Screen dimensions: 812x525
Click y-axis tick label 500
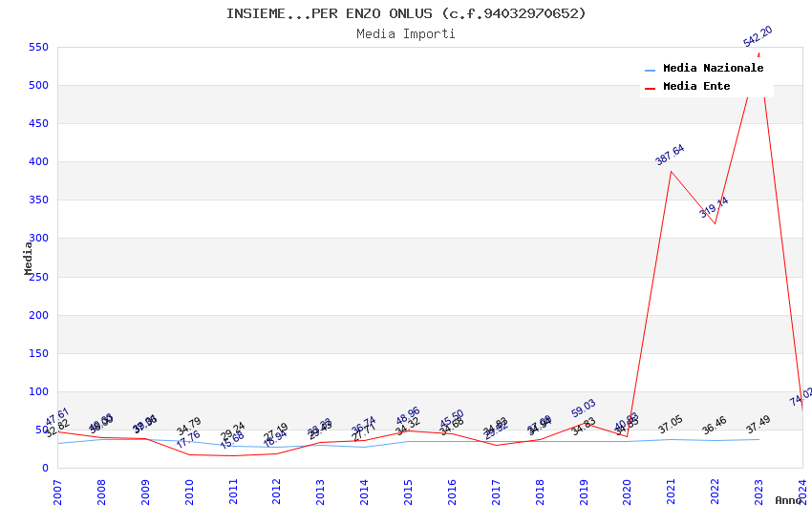point(38,85)
